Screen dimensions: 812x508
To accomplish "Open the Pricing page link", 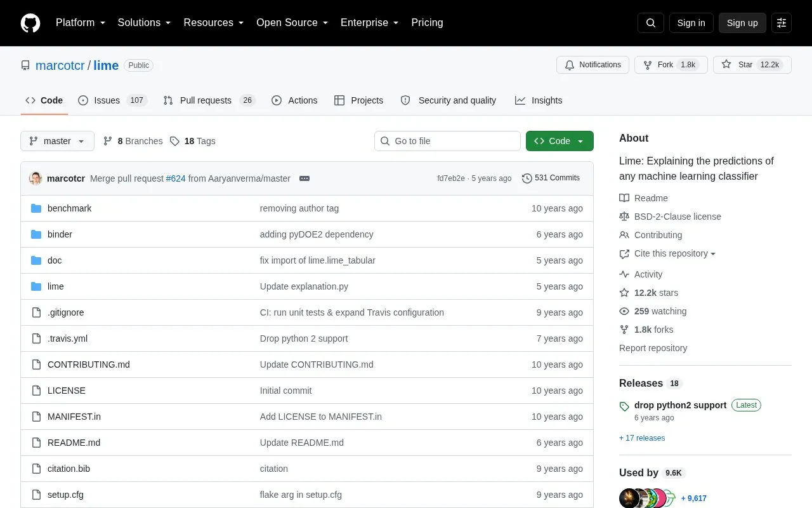I will pyautogui.click(x=427, y=23).
